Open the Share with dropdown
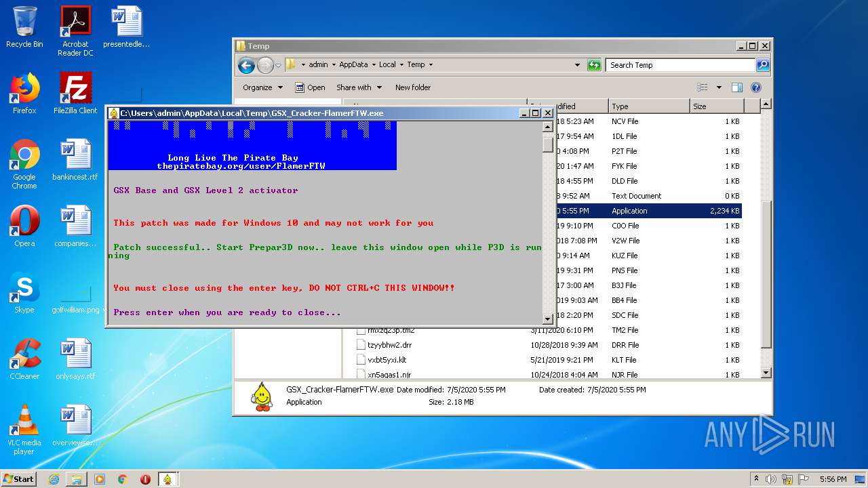Viewport: 868px width, 488px height. [x=359, y=87]
